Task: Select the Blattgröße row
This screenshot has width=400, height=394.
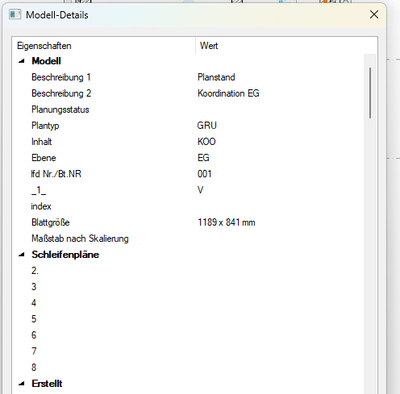Action: (189, 222)
